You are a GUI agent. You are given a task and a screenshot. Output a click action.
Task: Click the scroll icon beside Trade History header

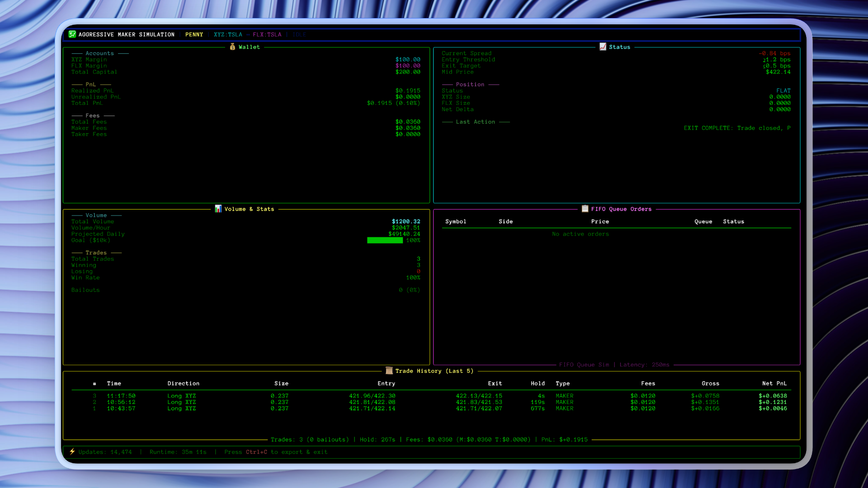(389, 371)
